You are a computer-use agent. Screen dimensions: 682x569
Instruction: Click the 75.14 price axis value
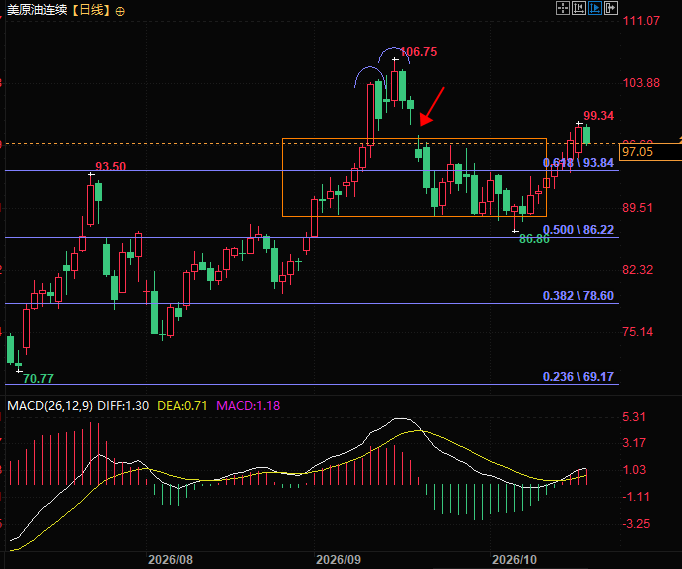tap(638, 332)
